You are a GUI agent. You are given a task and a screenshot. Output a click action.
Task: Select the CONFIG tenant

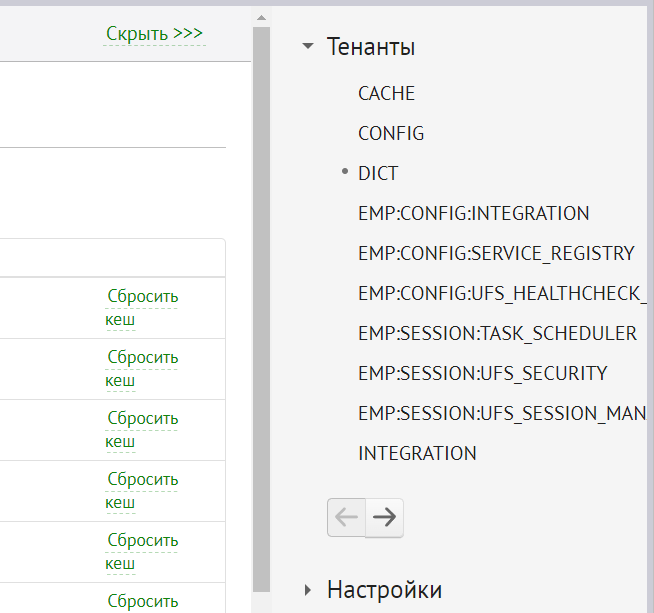391,133
